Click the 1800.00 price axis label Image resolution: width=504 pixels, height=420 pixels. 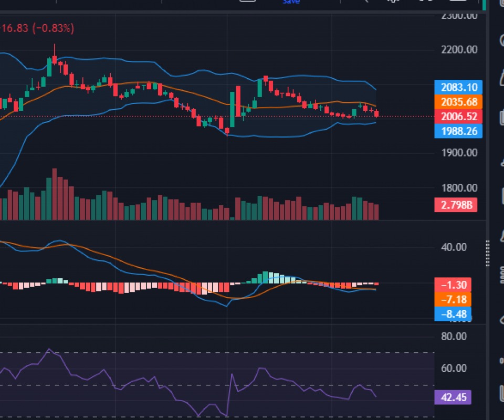(x=459, y=187)
